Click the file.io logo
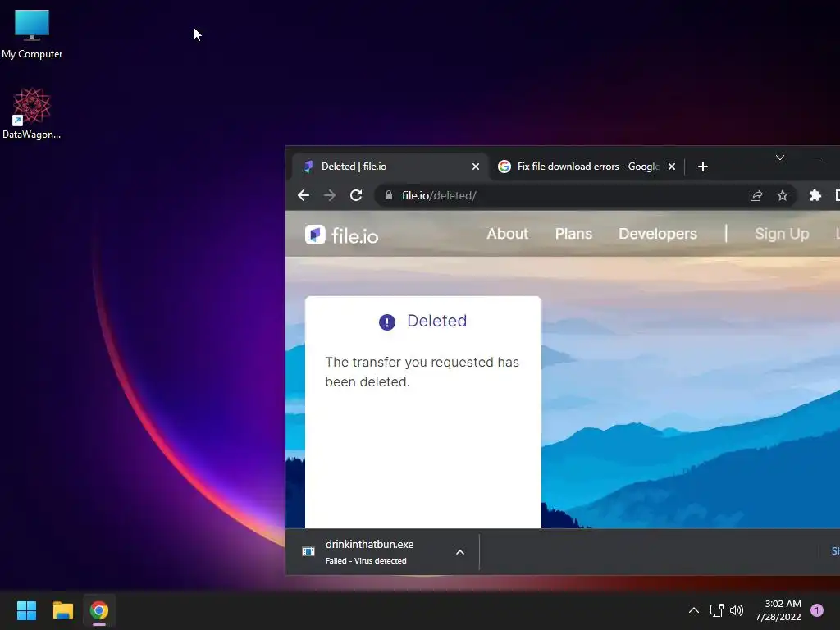 pyautogui.click(x=341, y=235)
